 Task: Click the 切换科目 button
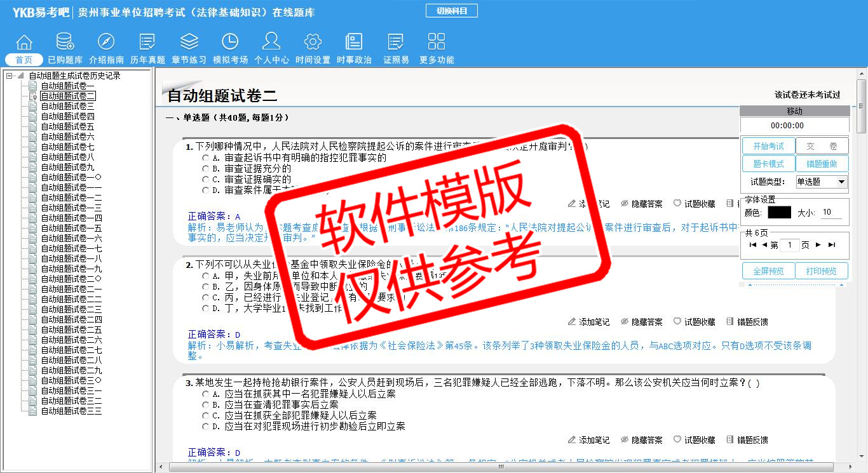(x=451, y=11)
